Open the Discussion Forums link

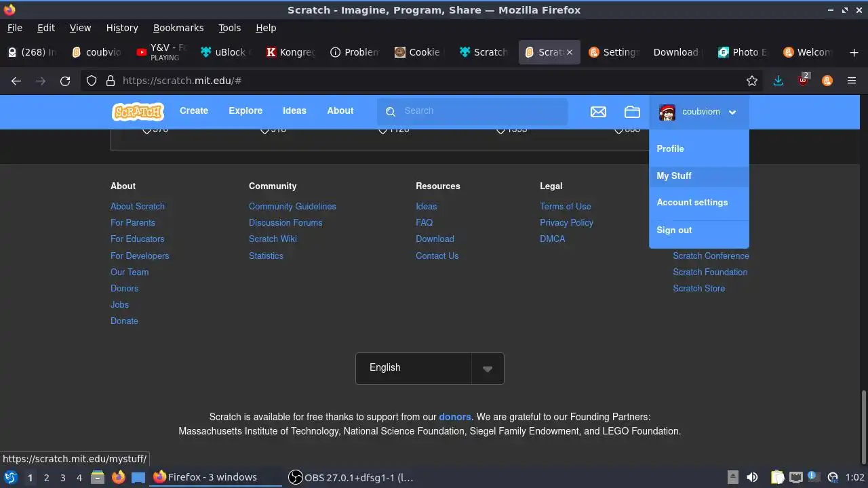click(285, 222)
